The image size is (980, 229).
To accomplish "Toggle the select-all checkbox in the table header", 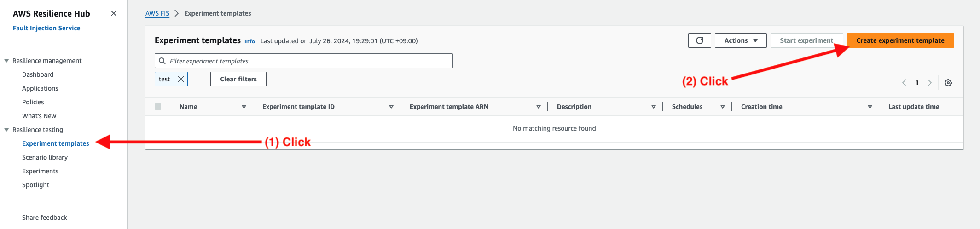I will click(x=158, y=107).
